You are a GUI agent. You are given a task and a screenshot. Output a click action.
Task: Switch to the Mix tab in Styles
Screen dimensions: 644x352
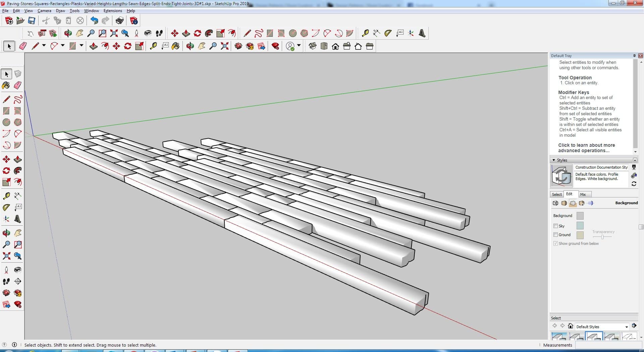583,194
